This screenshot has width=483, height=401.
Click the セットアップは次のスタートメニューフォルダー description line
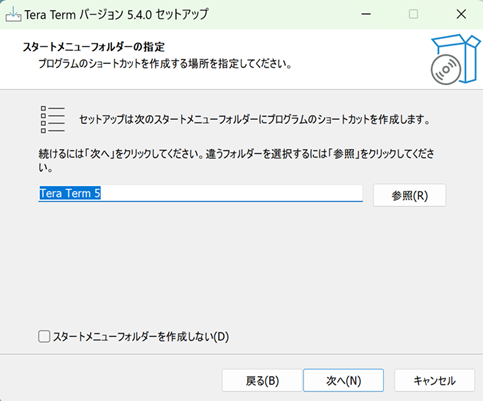pyautogui.click(x=255, y=119)
